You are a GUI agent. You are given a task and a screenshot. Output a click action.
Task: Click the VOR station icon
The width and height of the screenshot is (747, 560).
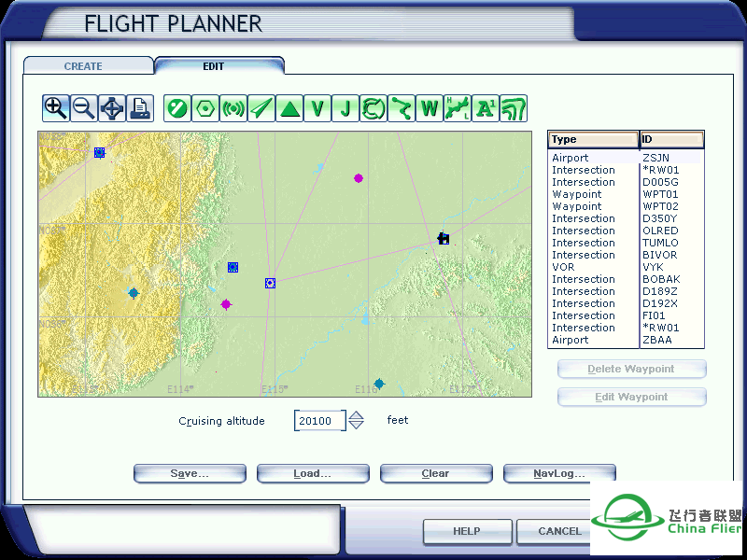pos(234,108)
